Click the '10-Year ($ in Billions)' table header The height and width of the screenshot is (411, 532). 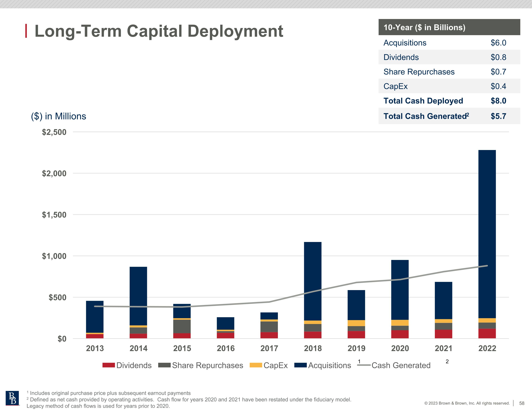point(449,27)
